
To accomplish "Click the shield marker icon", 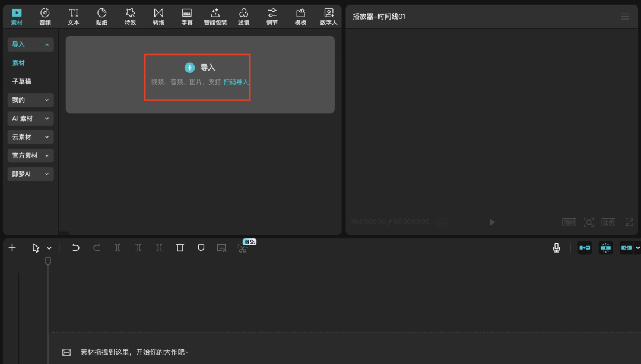I will tap(201, 248).
